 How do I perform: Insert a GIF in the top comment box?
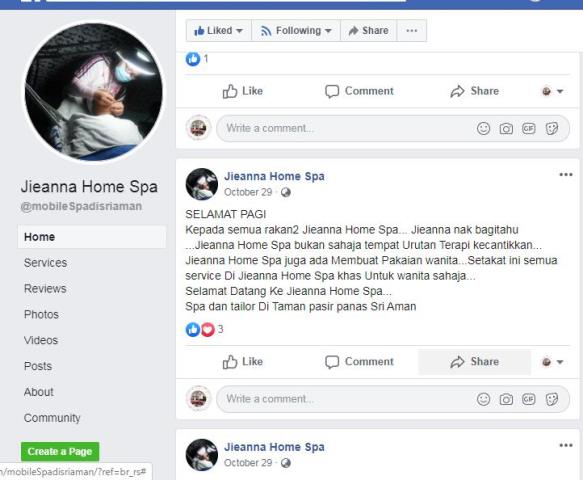pyautogui.click(x=529, y=129)
